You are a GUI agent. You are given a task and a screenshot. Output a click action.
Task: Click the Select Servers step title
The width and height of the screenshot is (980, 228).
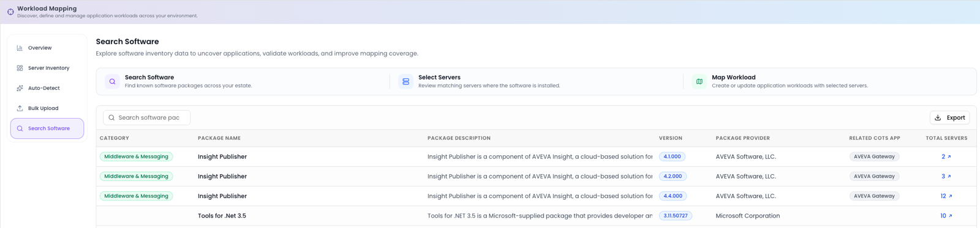(439, 78)
